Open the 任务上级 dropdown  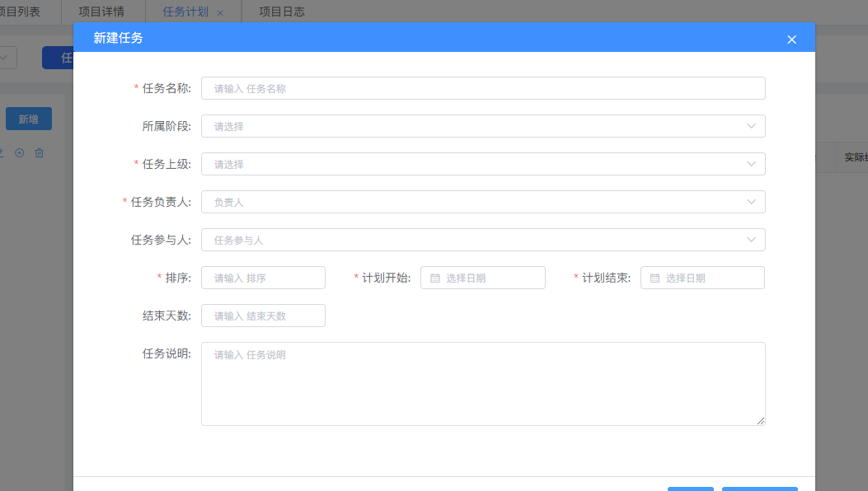[x=483, y=164]
